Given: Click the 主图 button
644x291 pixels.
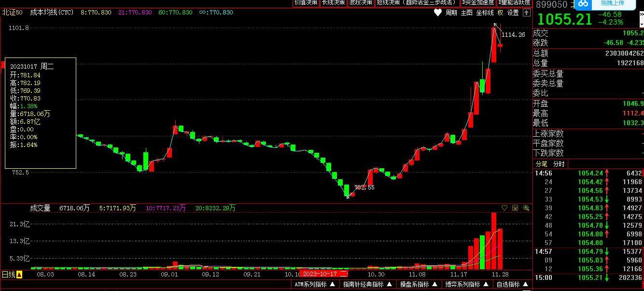Looking at the screenshot, I should pyautogui.click(x=466, y=13).
